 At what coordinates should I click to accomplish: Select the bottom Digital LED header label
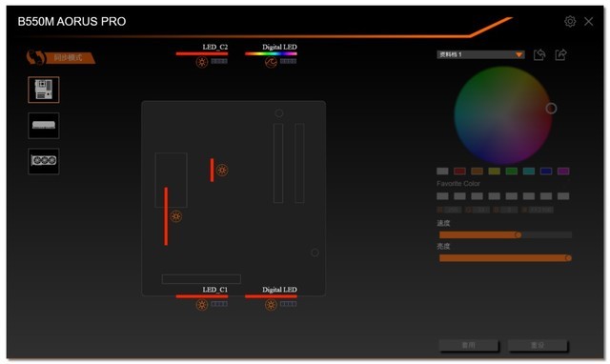click(x=279, y=290)
